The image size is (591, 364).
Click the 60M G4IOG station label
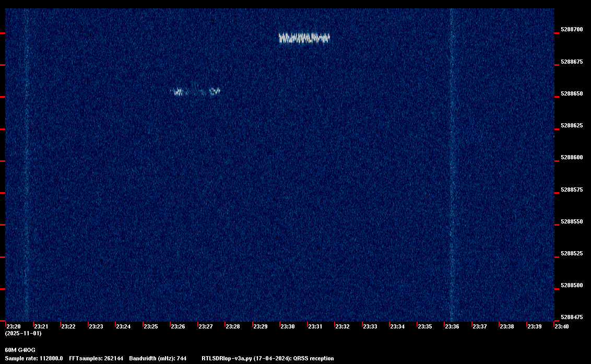point(20,350)
